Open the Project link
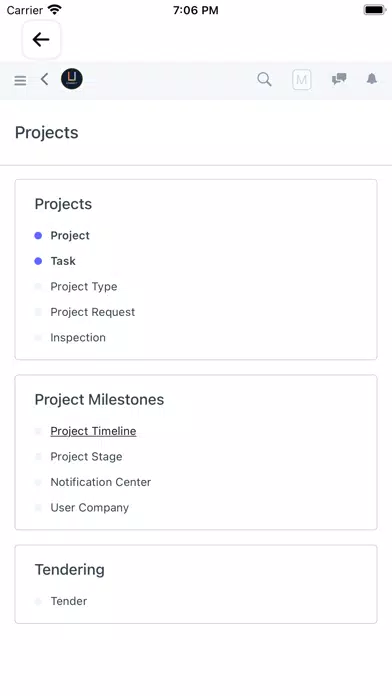 (70, 236)
